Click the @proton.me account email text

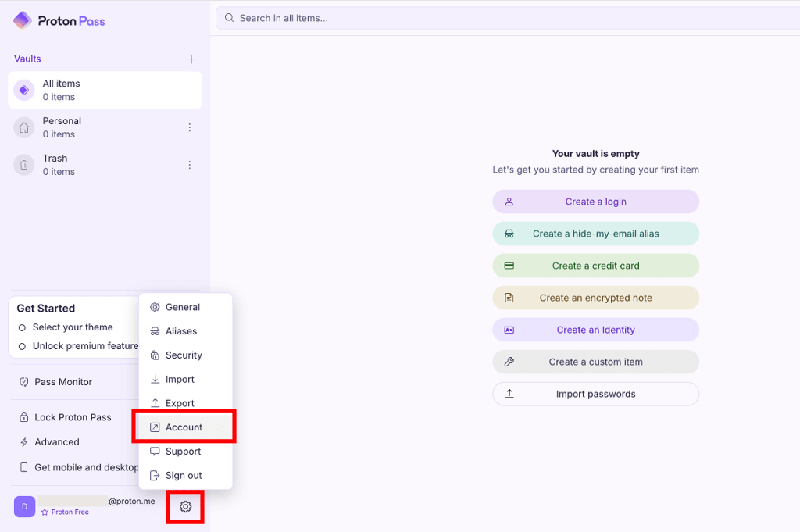[131, 501]
